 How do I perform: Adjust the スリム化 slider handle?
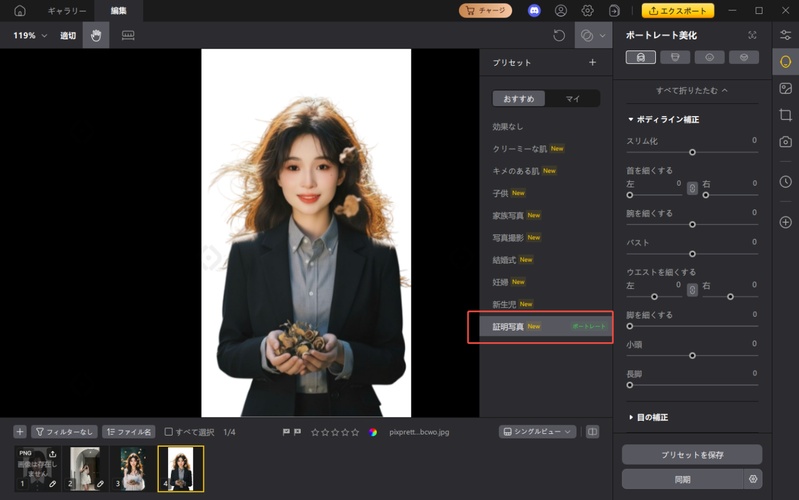pos(692,152)
